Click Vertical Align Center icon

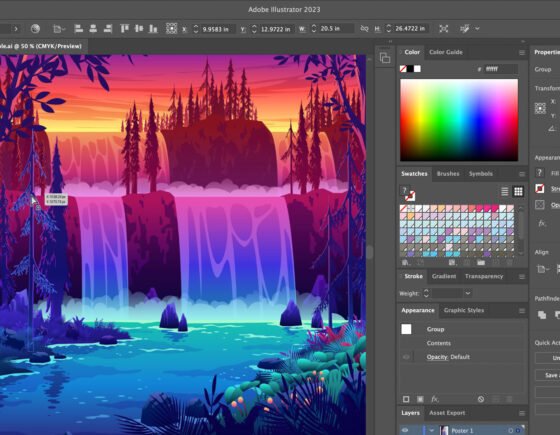click(139, 29)
